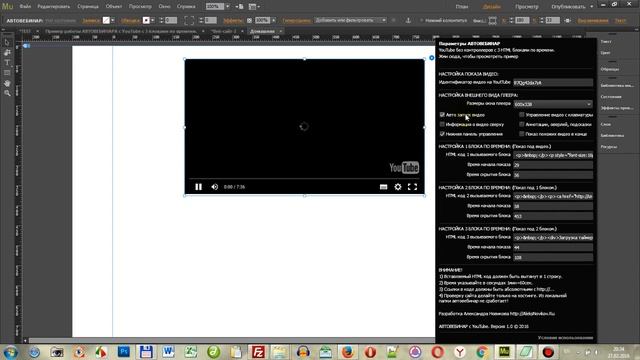640x360 pixels.
Task: Click the Publish button
Action: (x=569, y=7)
